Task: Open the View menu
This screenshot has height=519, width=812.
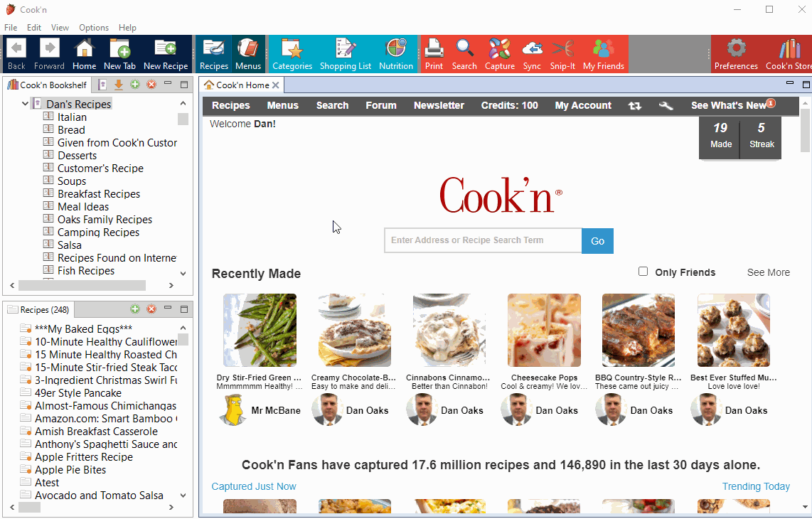Action: 60,28
